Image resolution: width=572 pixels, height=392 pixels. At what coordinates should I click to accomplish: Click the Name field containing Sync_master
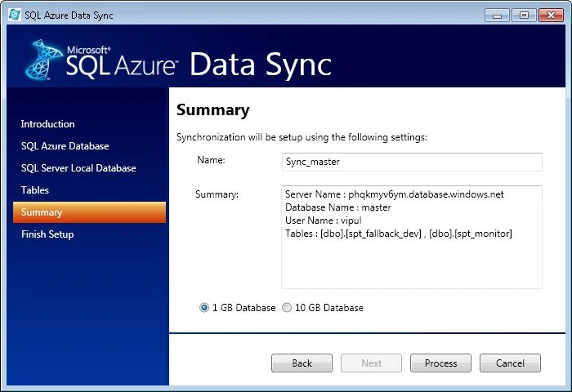[412, 162]
